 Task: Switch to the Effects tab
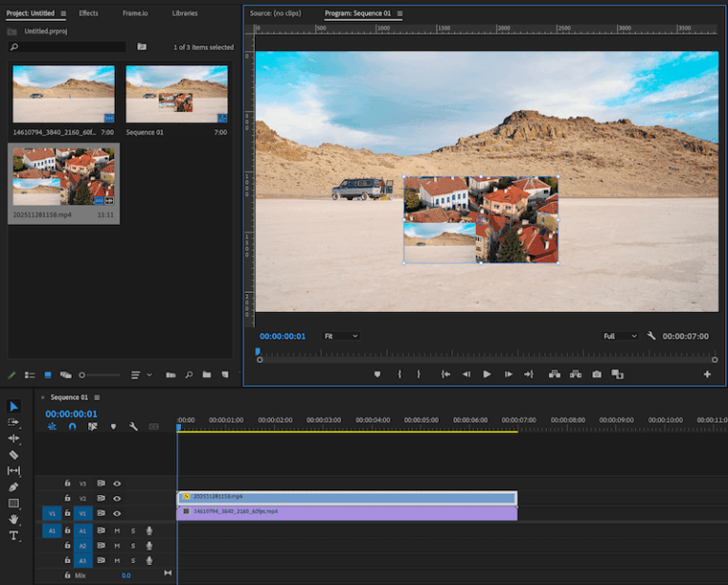click(x=88, y=13)
